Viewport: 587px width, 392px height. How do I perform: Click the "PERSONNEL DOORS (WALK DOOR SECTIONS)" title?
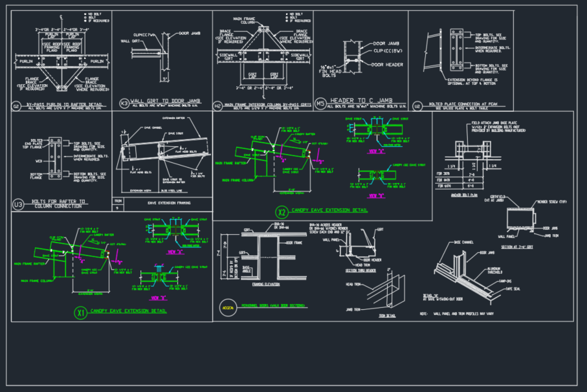(273, 305)
